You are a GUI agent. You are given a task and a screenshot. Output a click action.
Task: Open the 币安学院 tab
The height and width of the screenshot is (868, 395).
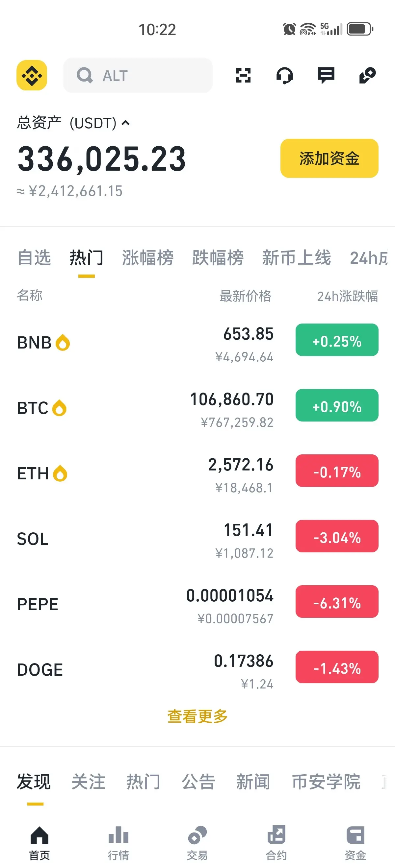pyautogui.click(x=326, y=782)
